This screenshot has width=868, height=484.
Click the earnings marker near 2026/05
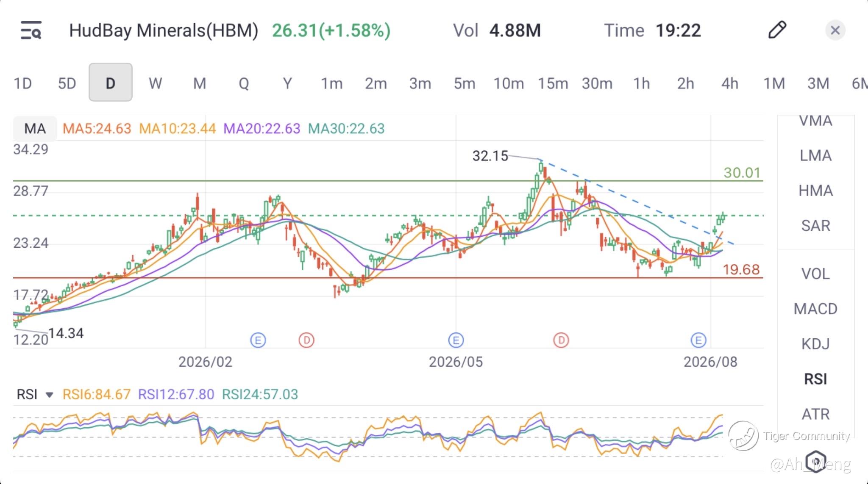(x=456, y=340)
